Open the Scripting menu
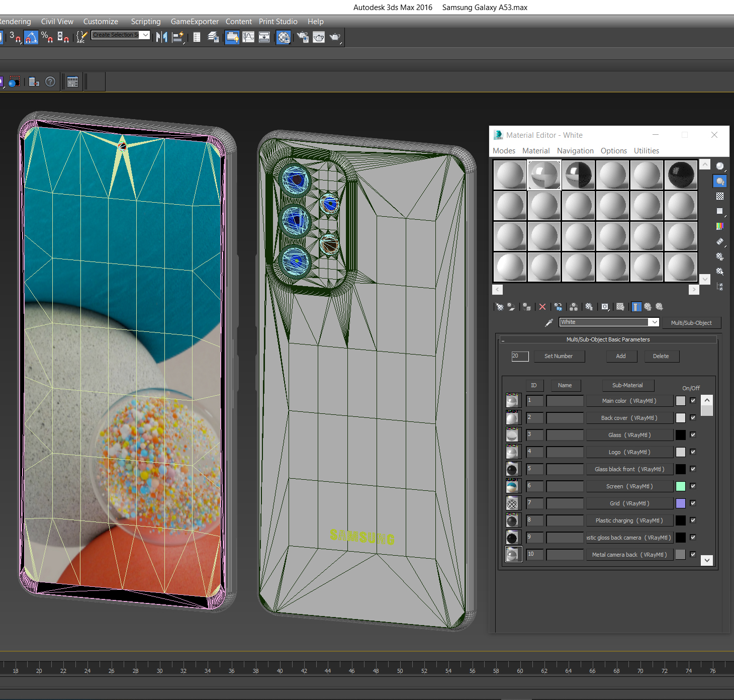Image resolution: width=734 pixels, height=700 pixels. point(146,22)
